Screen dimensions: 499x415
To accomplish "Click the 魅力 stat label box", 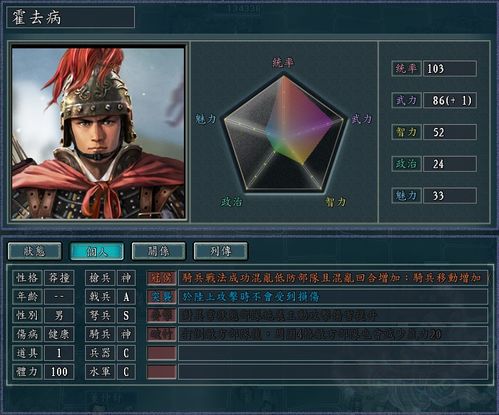I will [x=406, y=195].
